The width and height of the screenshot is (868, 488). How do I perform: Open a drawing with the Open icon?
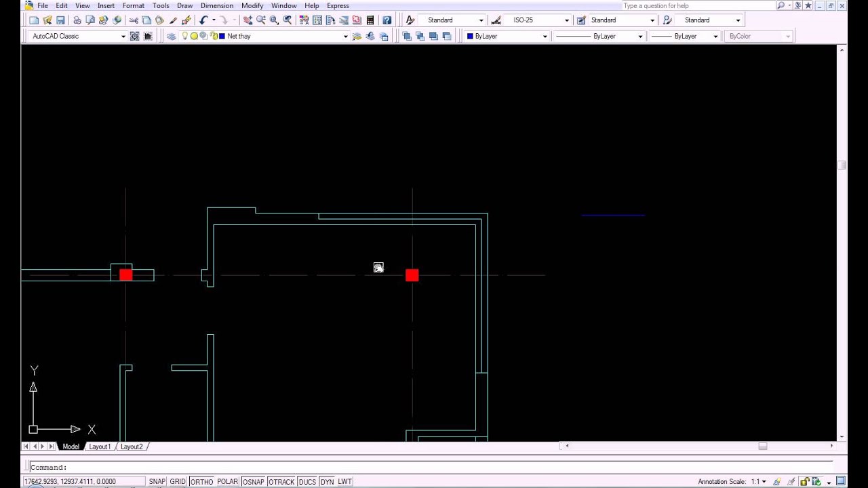(47, 20)
